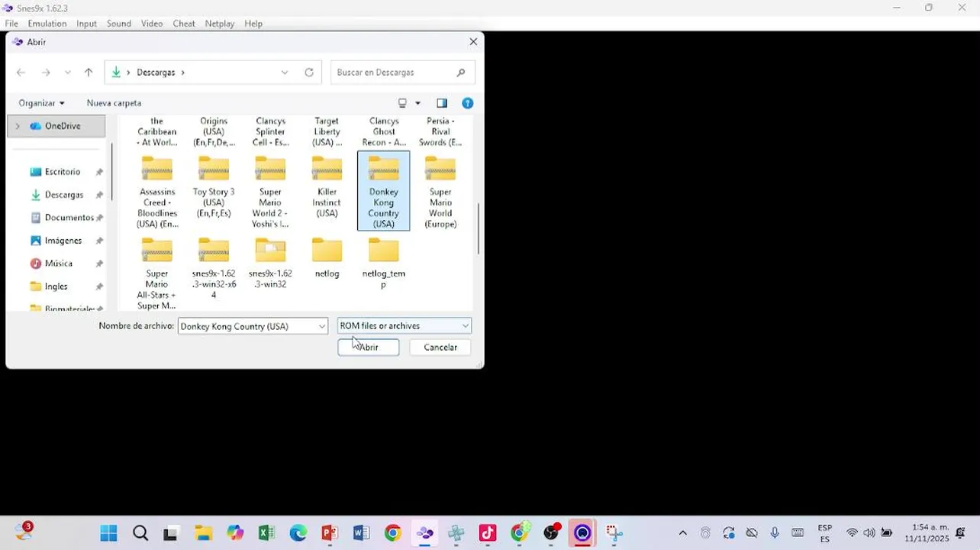
Task: Open Documentos in sidebar
Action: tap(69, 218)
